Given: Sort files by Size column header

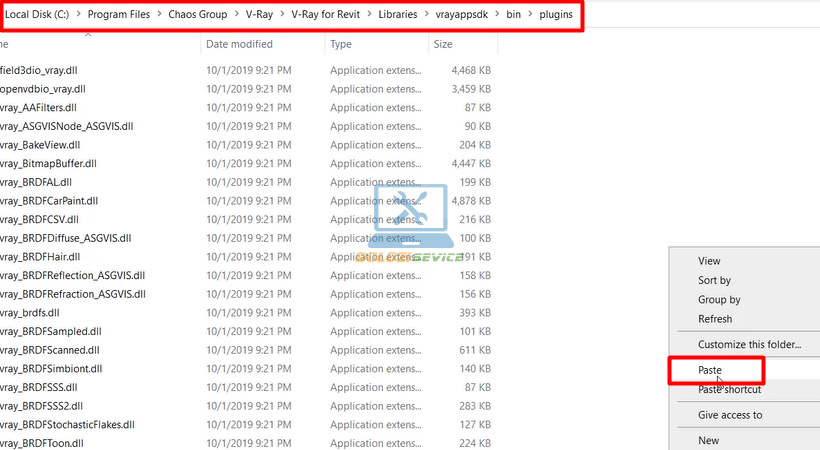Looking at the screenshot, I should pyautogui.click(x=443, y=44).
